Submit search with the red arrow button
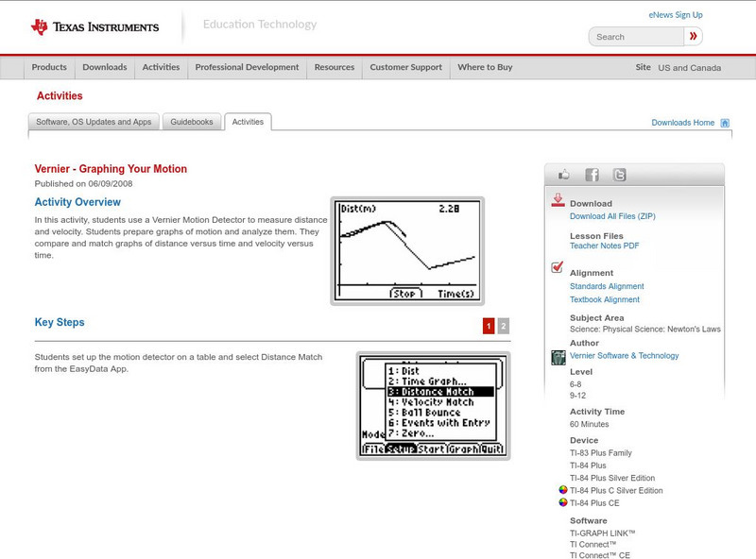The image size is (756, 559). click(693, 37)
